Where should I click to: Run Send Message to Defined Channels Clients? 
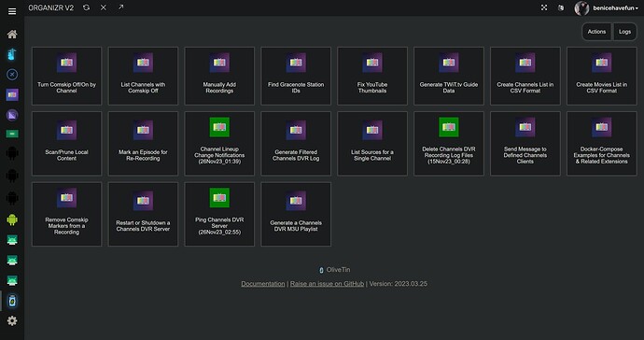tap(525, 144)
